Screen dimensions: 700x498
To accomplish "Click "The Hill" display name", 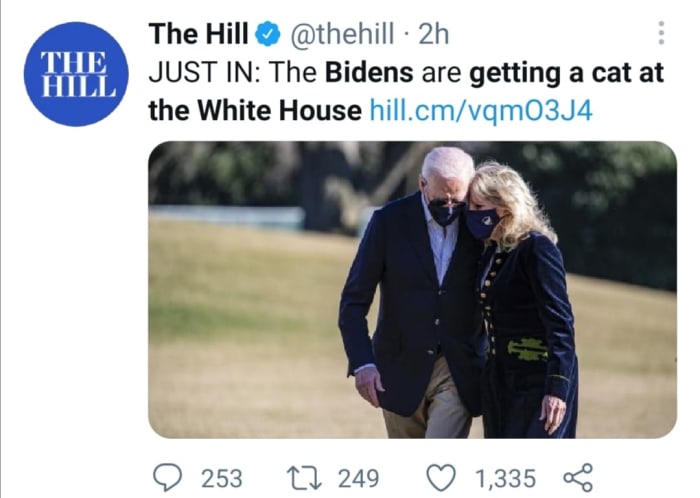I will pyautogui.click(x=198, y=34).
